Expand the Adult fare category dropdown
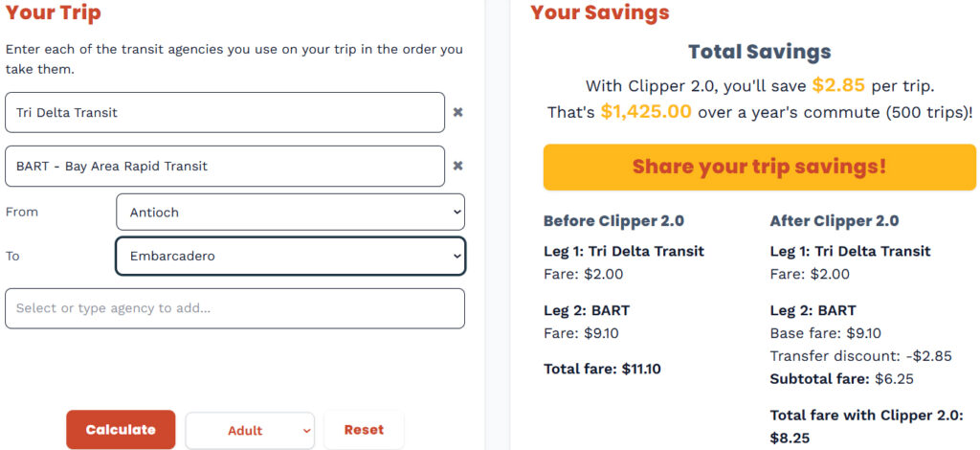This screenshot has height=450, width=980. point(250,431)
